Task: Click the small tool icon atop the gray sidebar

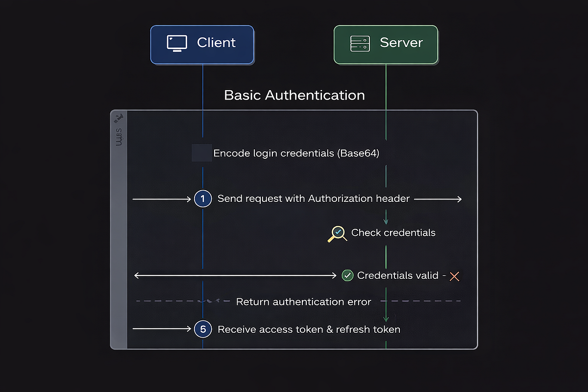Action: (118, 118)
